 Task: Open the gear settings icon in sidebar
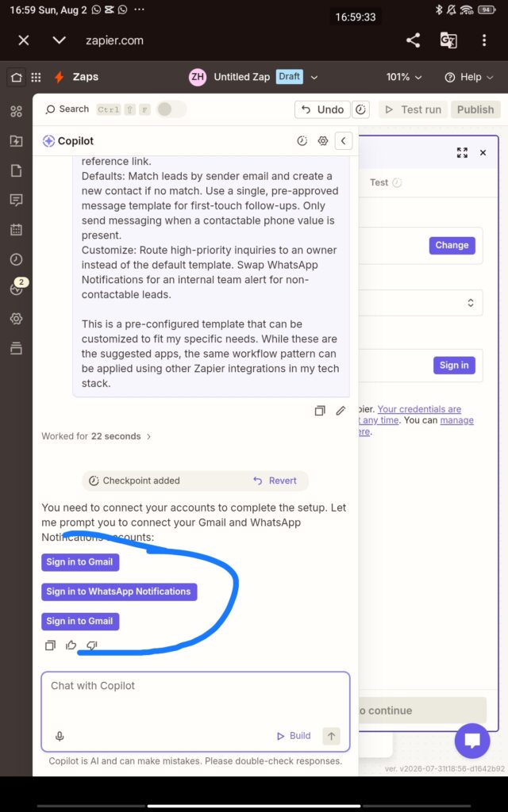point(16,319)
